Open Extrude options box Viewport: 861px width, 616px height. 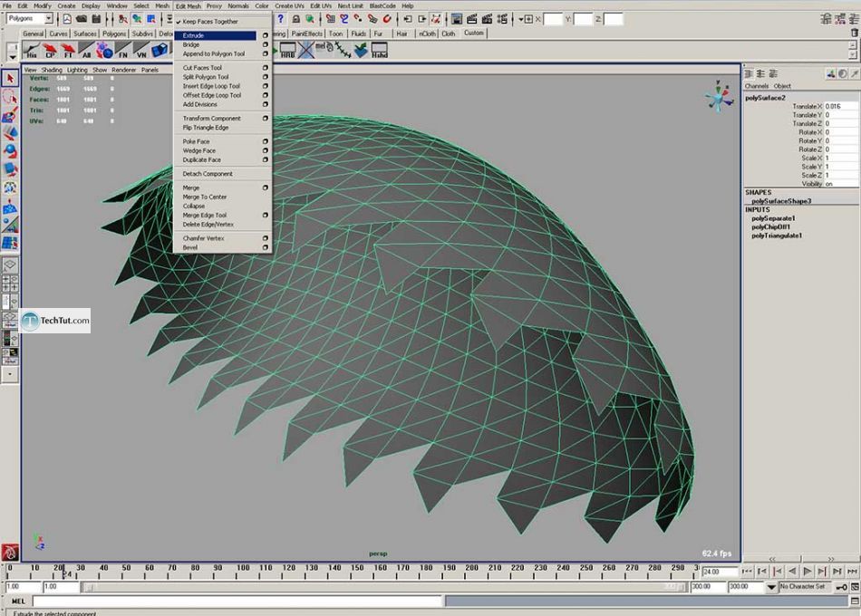pos(266,35)
